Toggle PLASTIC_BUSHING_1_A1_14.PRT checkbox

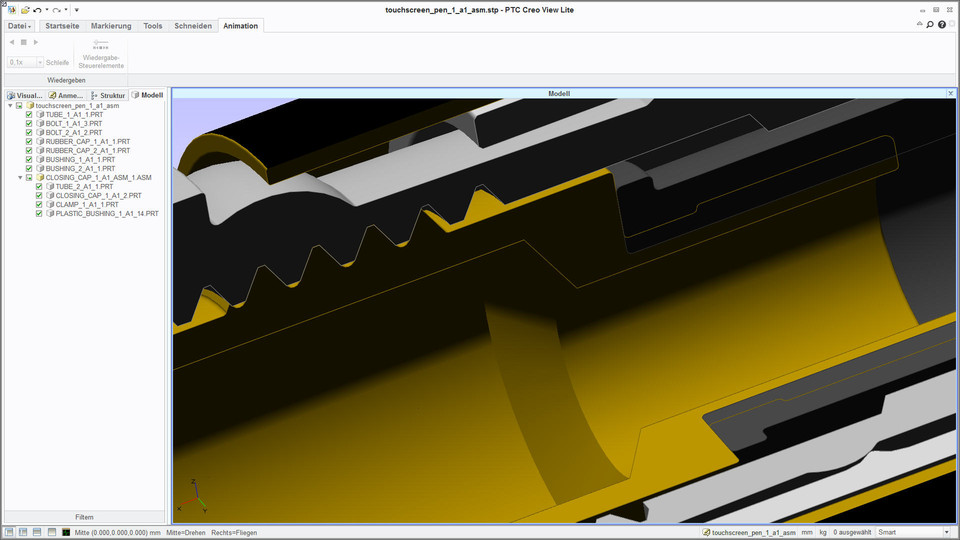click(39, 214)
